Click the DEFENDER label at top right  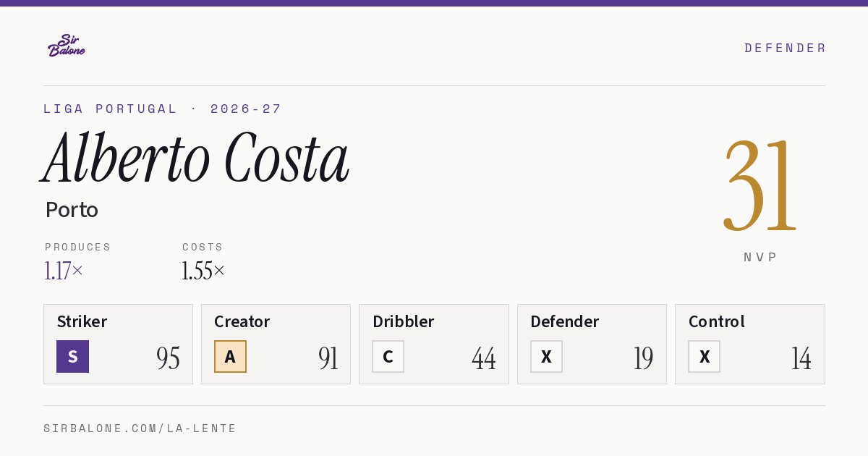785,48
